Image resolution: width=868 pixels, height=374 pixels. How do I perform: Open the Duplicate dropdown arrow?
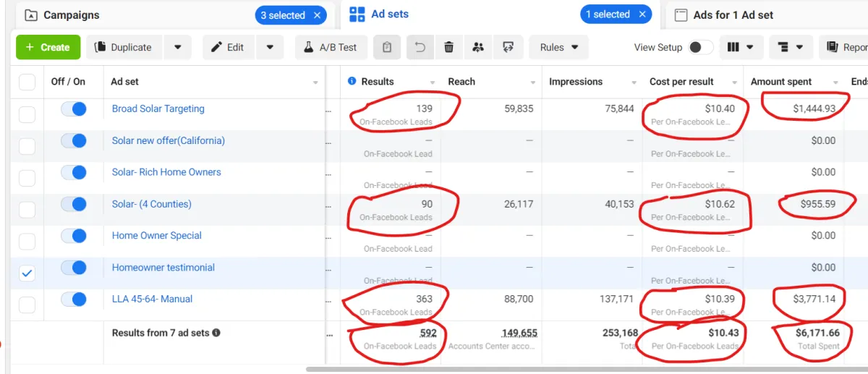click(x=178, y=47)
